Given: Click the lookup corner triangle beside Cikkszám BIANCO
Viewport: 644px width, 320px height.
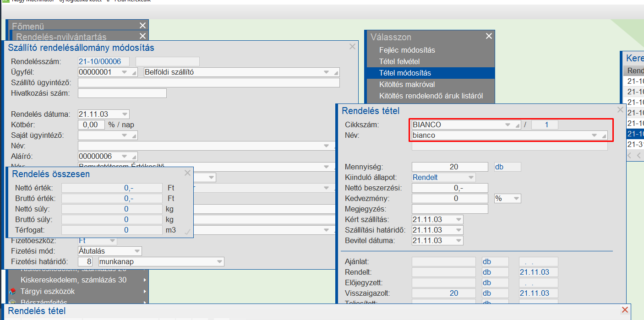Looking at the screenshot, I should 518,125.
